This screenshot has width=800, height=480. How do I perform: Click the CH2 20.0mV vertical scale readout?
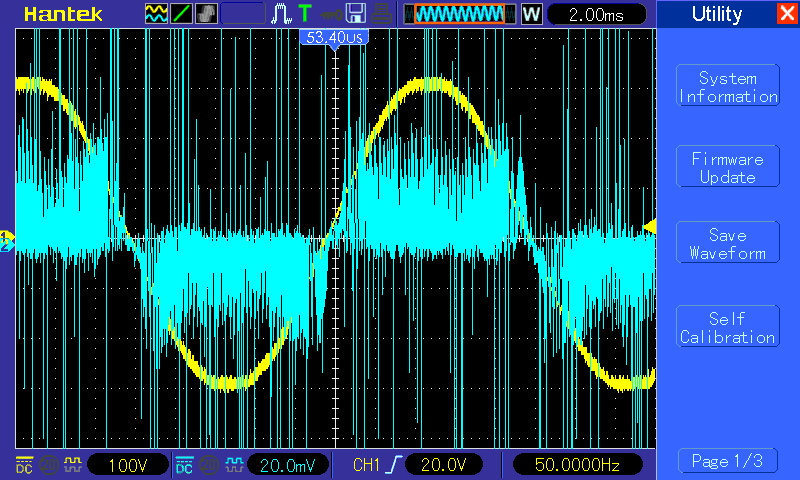tap(286, 465)
